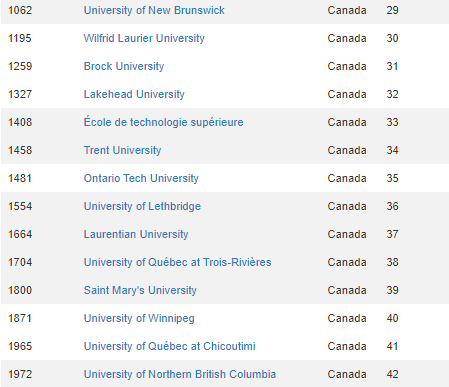Select world rank 1972 cell
This screenshot has height=387, width=449.
tap(20, 374)
